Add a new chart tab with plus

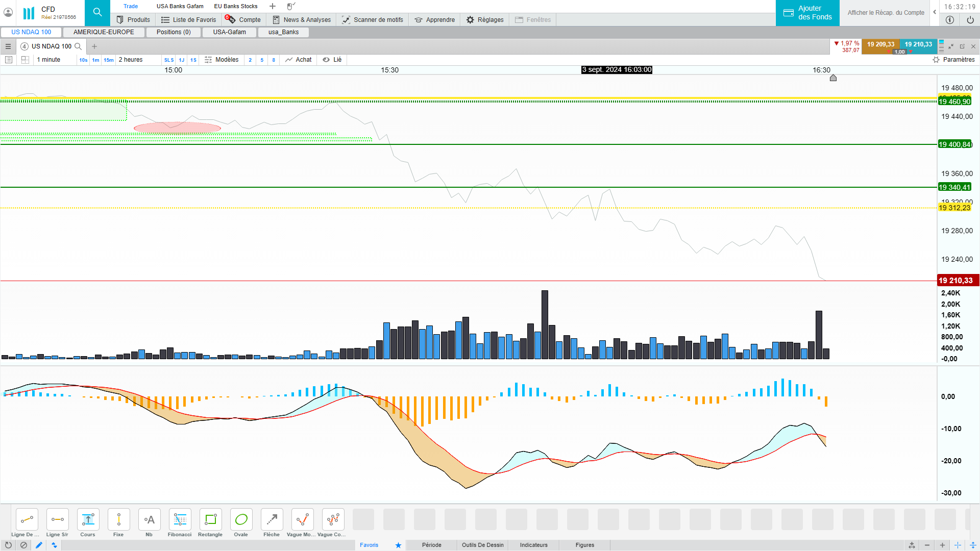coord(94,46)
